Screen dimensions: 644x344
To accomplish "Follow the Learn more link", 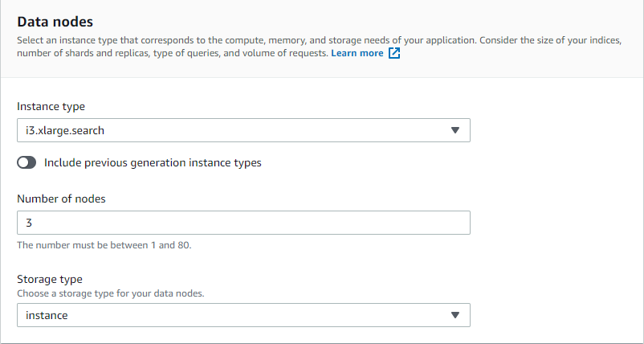I will pos(357,53).
